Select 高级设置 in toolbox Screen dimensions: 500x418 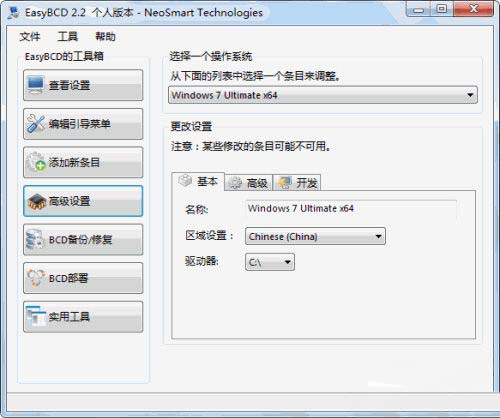83,201
